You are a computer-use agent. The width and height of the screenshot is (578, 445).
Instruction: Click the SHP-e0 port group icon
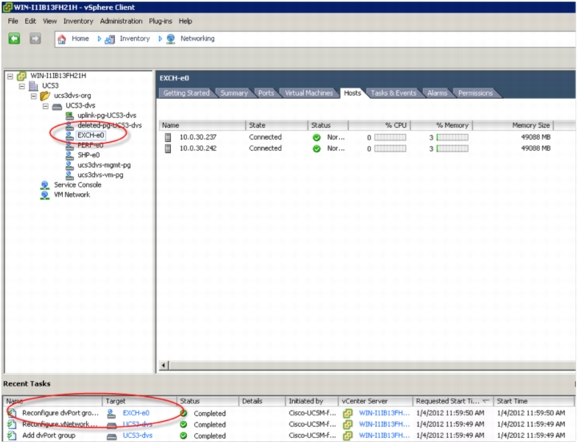70,155
